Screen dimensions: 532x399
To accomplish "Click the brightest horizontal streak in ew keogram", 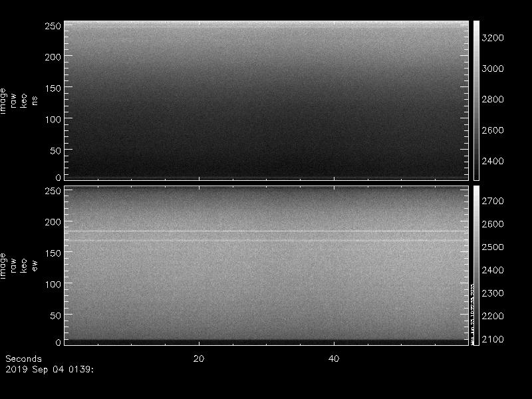I will tap(267, 231).
